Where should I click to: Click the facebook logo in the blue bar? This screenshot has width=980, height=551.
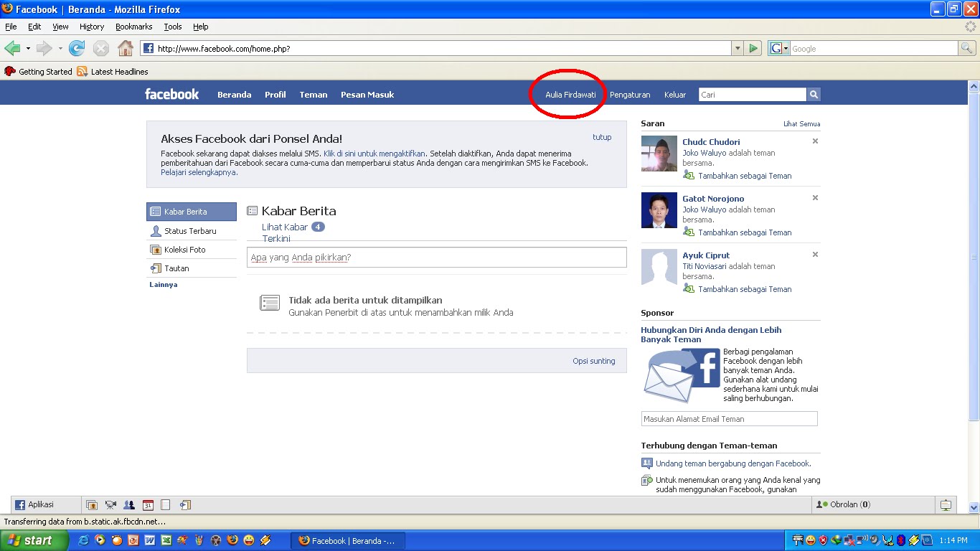click(172, 94)
